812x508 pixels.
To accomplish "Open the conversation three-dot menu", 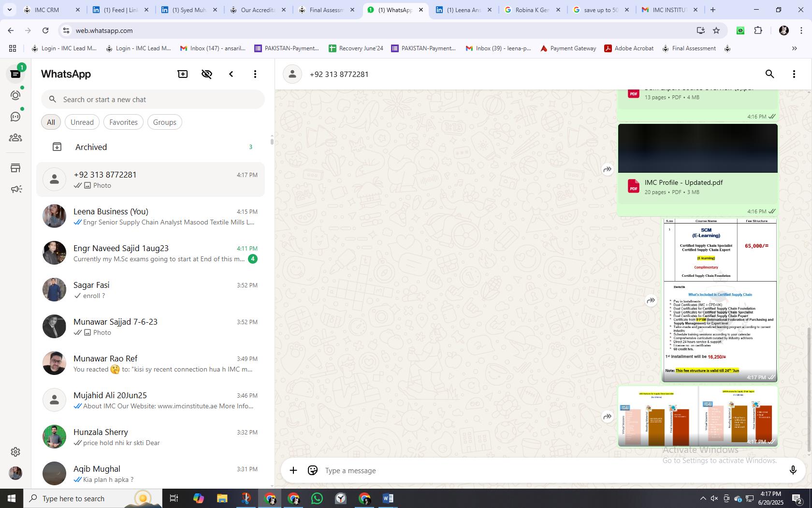I will tap(794, 74).
